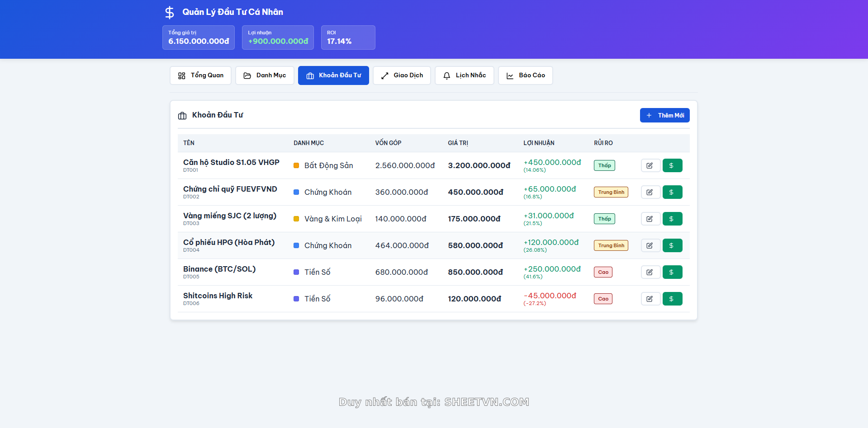Click the dollar button for Căn hộ Studio S1.05 VHGP
The height and width of the screenshot is (428, 868).
672,165
